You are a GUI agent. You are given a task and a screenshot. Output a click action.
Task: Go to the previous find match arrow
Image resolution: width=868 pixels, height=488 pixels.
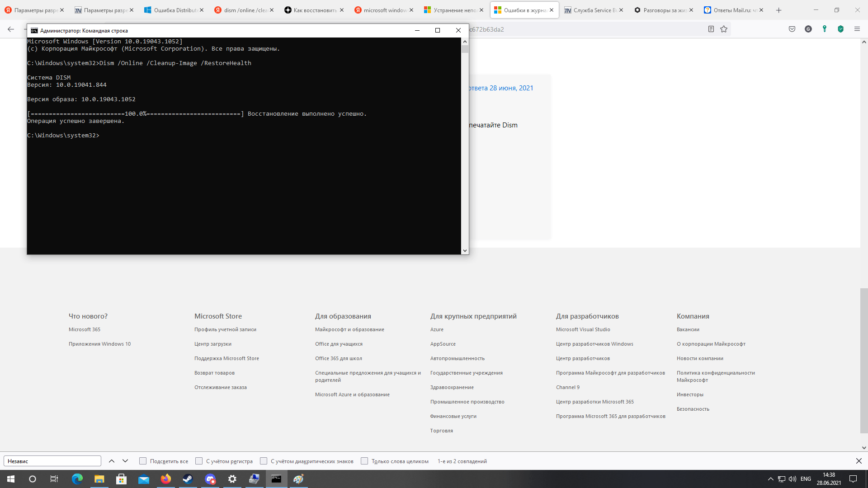(x=112, y=461)
